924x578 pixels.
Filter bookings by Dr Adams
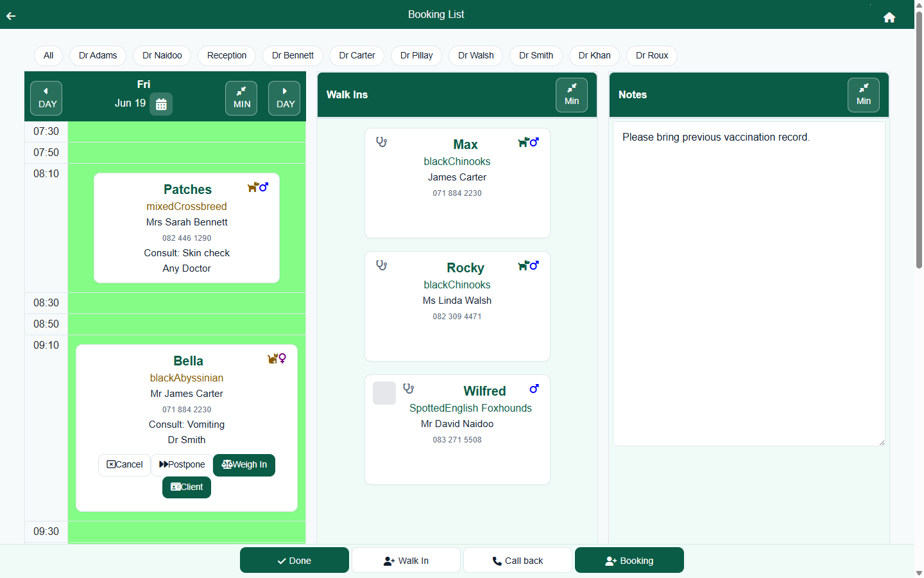(x=98, y=56)
